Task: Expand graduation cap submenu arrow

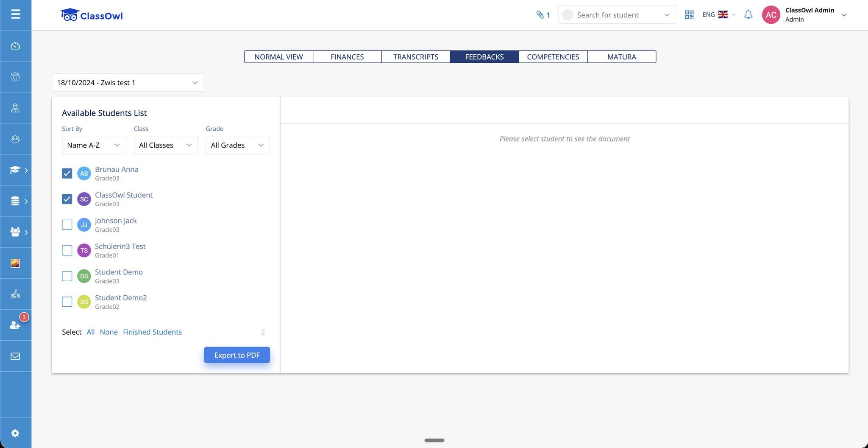Action: (x=26, y=170)
